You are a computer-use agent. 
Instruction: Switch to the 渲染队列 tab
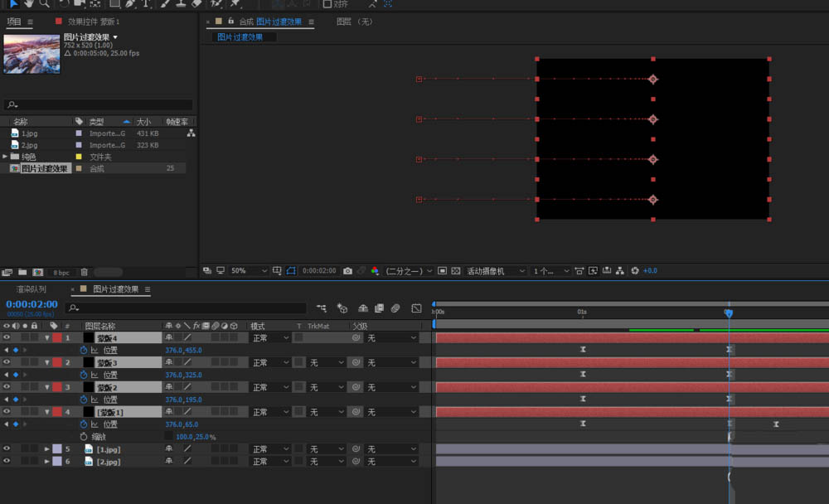32,289
